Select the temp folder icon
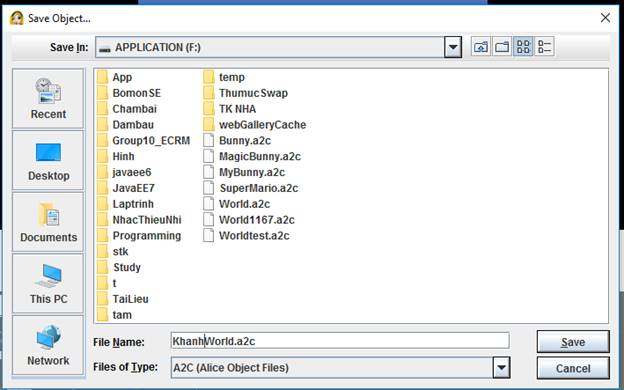The image size is (624, 390). 209,77
